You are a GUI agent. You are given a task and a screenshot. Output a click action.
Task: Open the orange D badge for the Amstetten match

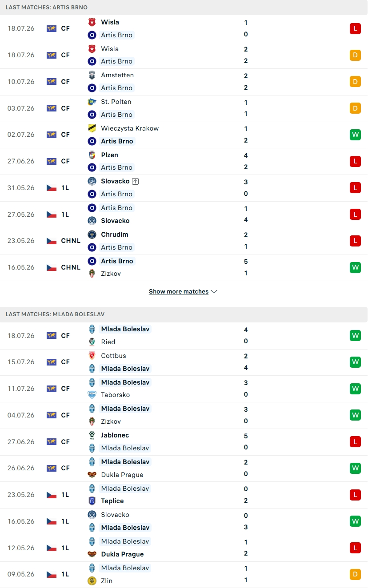click(x=355, y=82)
